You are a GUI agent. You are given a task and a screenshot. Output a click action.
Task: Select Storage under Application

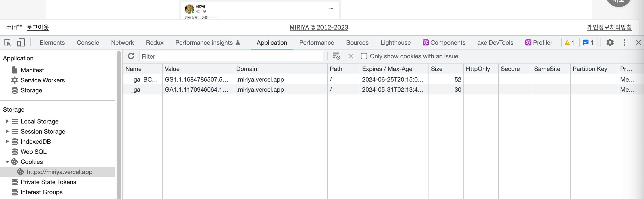point(31,90)
